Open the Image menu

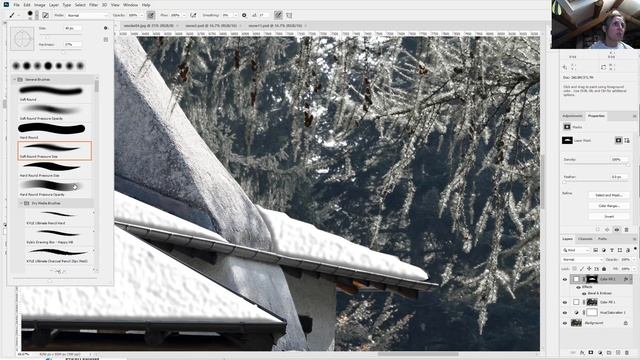40,5
